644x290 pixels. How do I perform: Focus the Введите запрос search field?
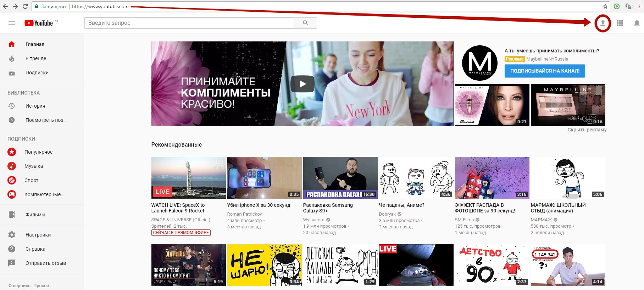pos(189,23)
